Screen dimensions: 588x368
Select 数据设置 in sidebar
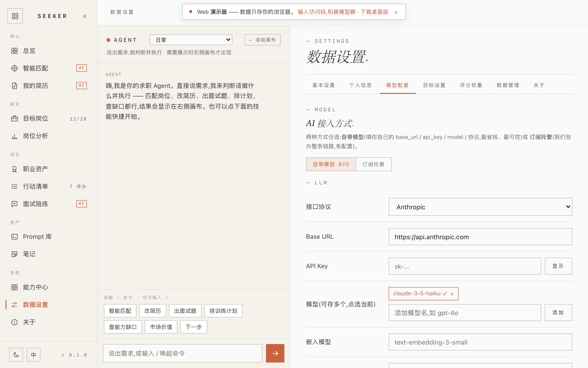point(49,305)
